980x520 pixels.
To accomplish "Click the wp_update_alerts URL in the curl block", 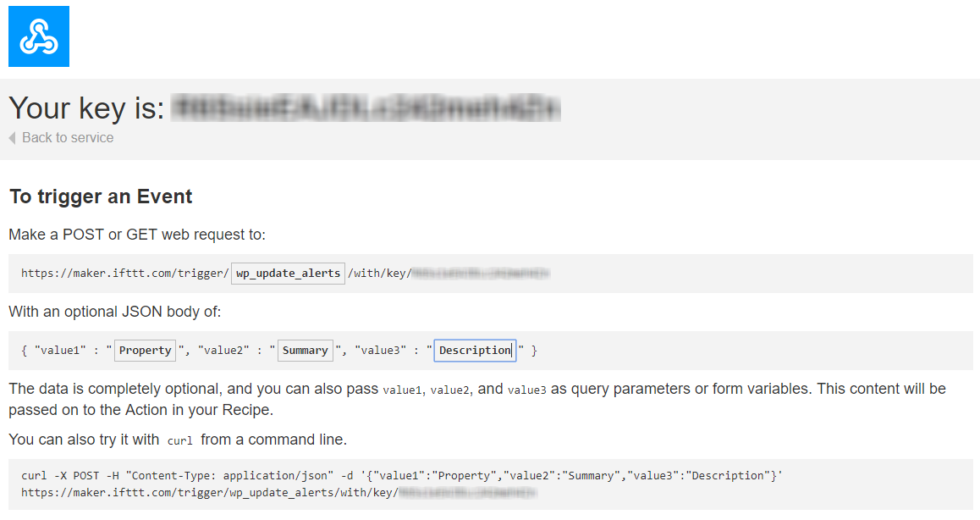I will click(209, 492).
